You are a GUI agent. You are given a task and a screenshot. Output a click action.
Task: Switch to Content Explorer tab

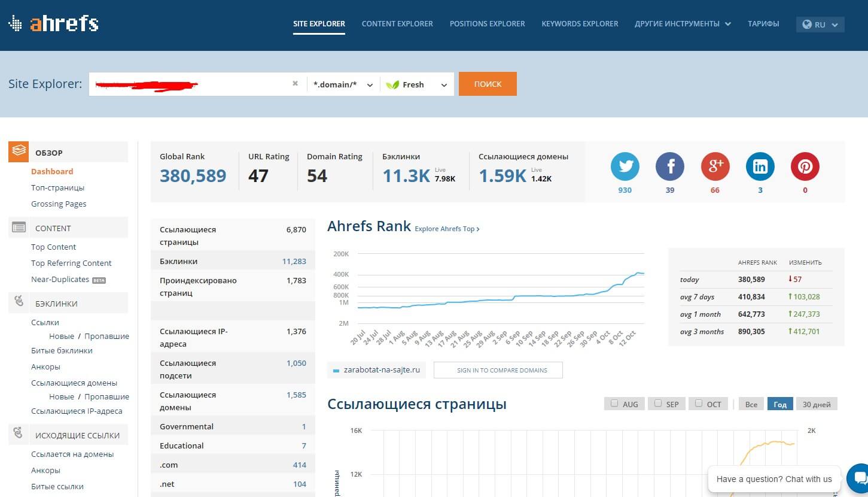[397, 24]
